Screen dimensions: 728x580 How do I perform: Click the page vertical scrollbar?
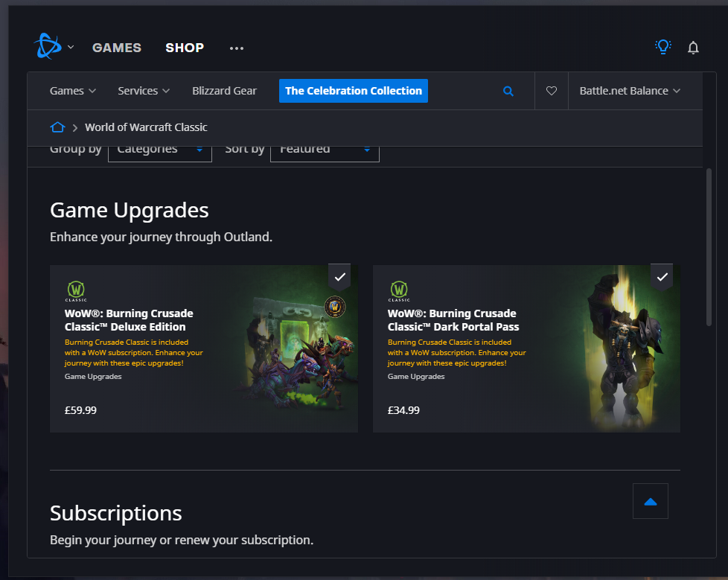pos(709,247)
